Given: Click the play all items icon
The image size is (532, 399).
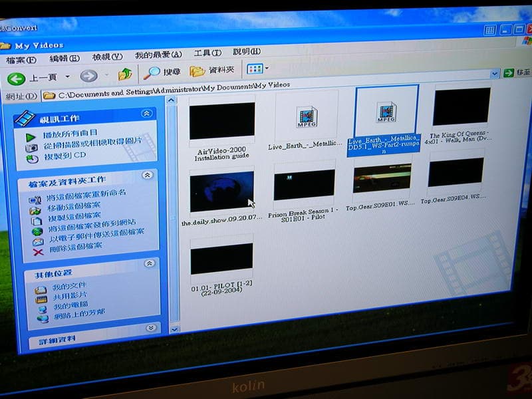Looking at the screenshot, I should click(31, 137).
